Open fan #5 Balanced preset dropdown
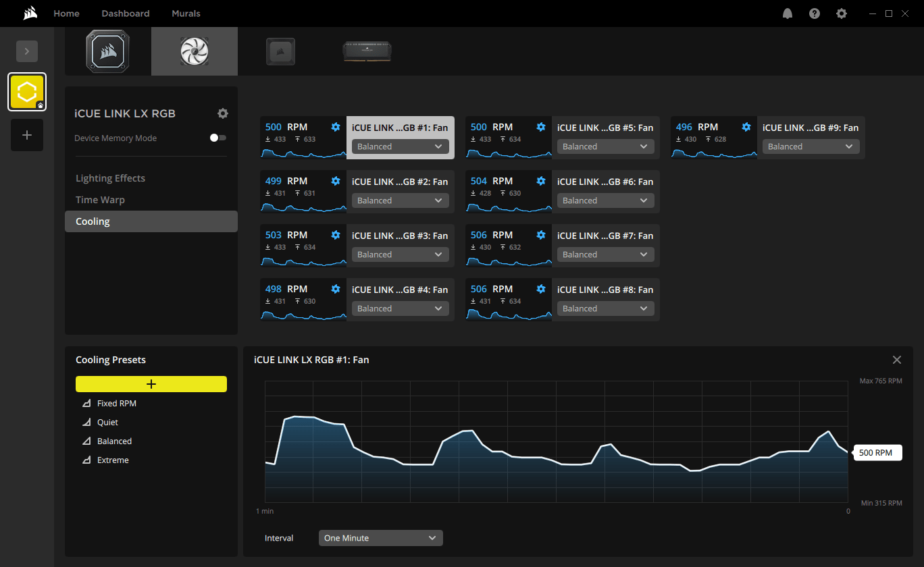924x567 pixels. click(x=605, y=146)
